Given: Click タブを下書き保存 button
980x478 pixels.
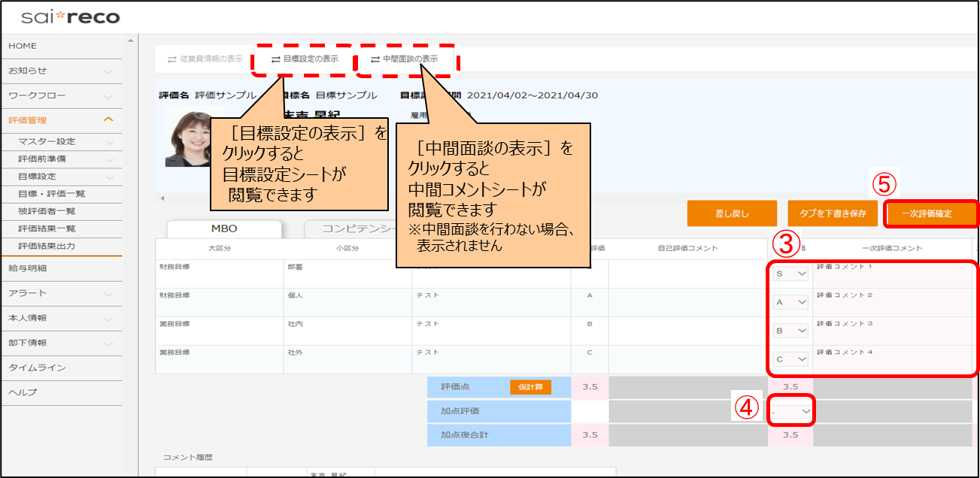Looking at the screenshot, I should click(833, 213).
